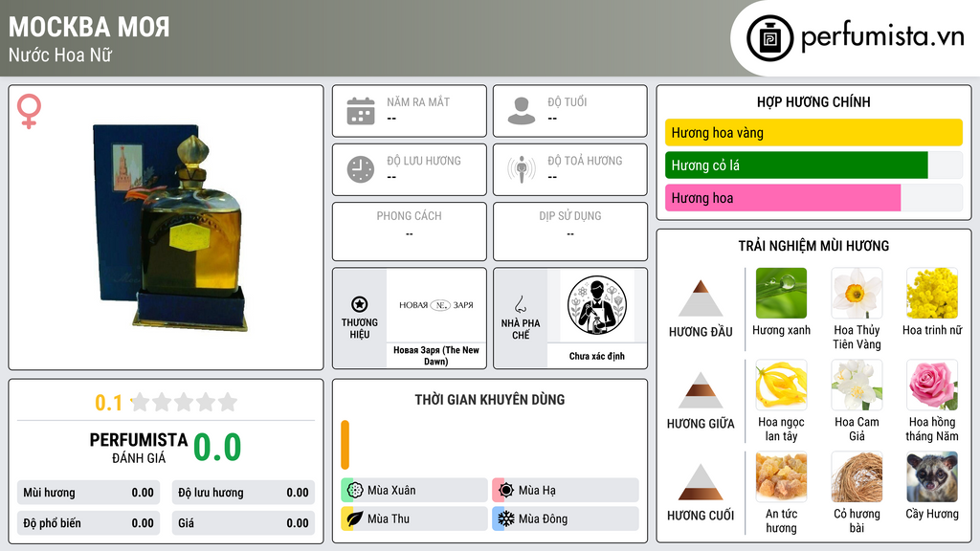Click the 0.1 orange rating value
The image size is (980, 551).
[x=109, y=403]
